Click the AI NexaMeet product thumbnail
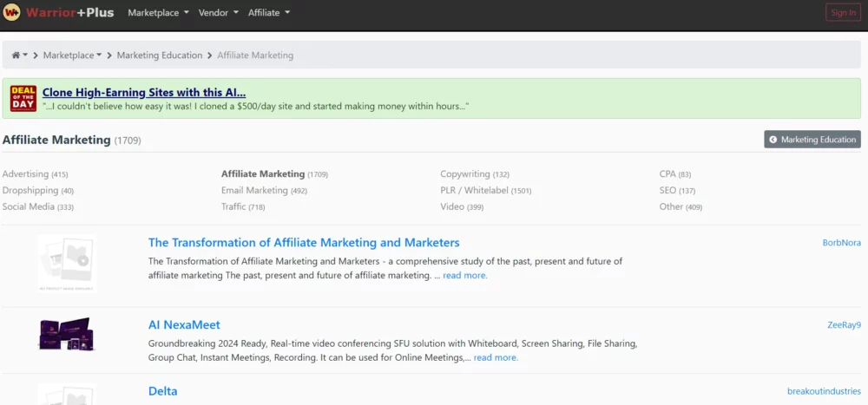 [67, 334]
